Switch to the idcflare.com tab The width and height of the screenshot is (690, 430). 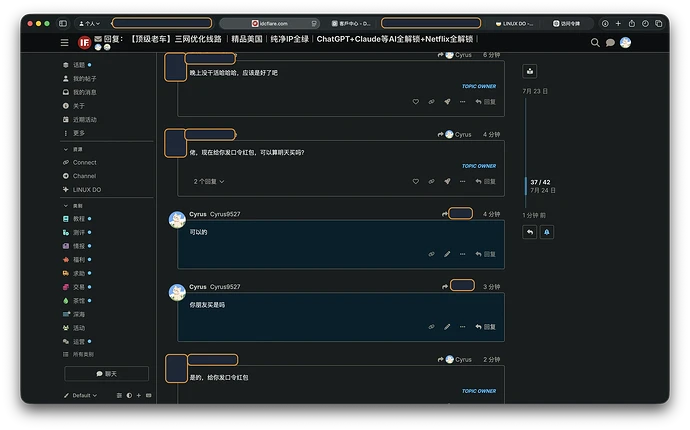click(269, 23)
